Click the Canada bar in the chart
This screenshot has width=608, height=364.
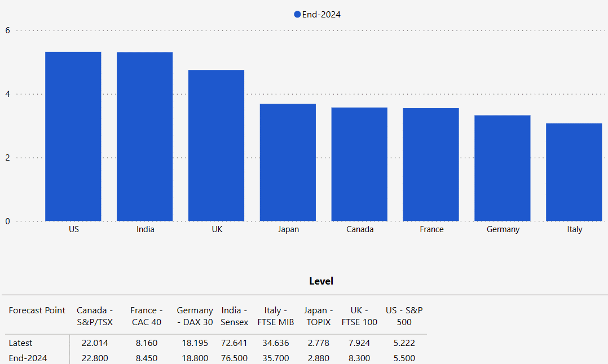click(359, 164)
